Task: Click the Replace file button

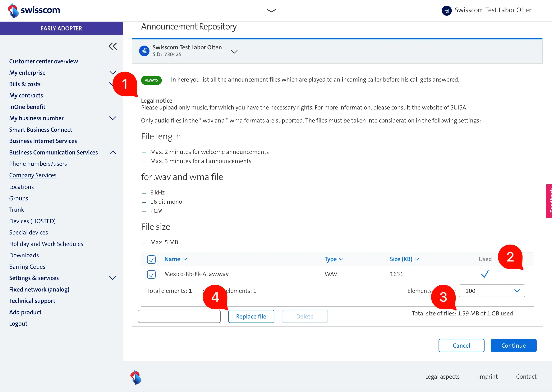Action: 251,316
